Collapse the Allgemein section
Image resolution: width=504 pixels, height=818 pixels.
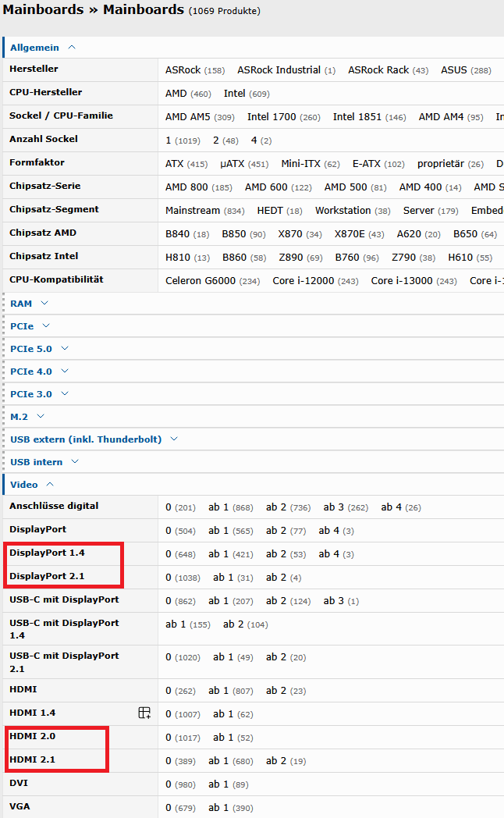[x=43, y=48]
